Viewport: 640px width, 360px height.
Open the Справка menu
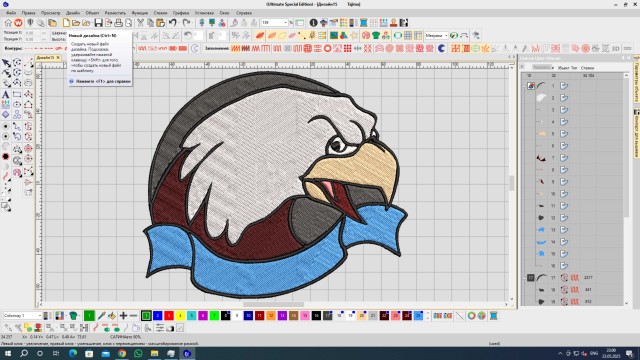pyautogui.click(x=244, y=13)
